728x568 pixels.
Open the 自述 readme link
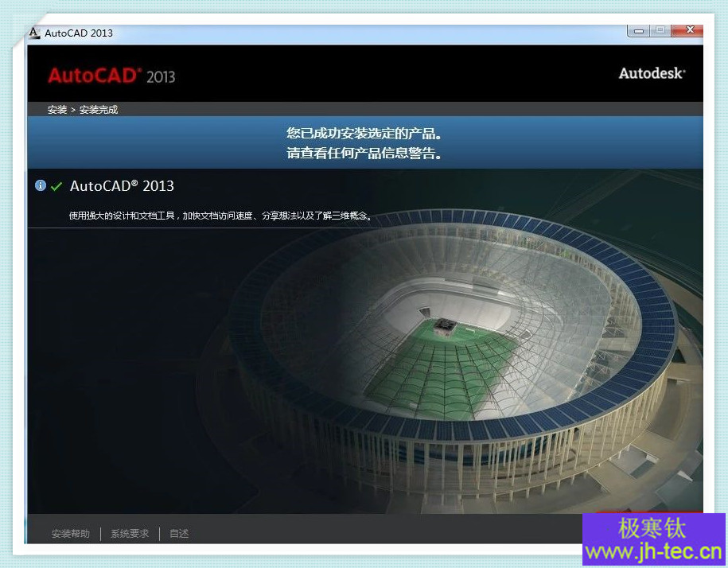179,534
